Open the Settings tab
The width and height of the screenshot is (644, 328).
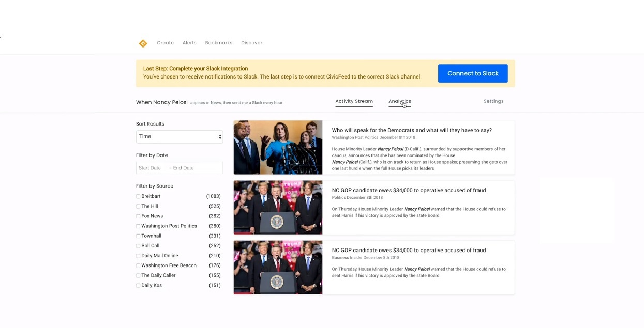[493, 101]
